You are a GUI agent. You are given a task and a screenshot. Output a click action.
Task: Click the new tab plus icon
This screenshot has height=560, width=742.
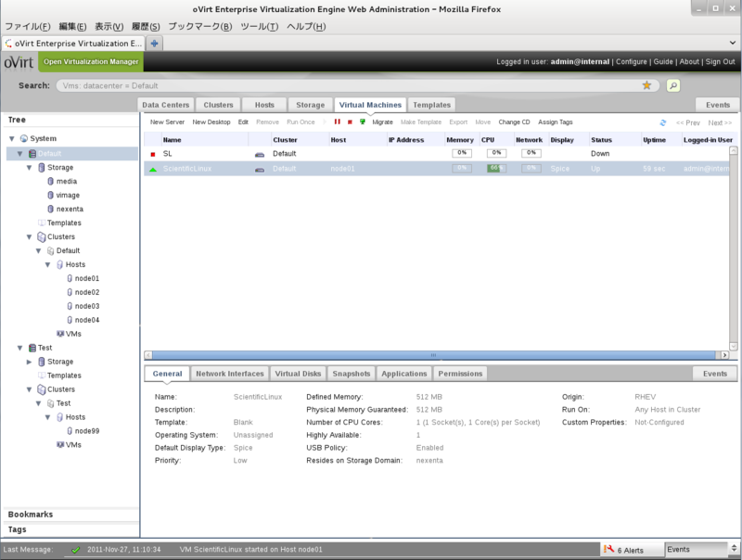(x=154, y=44)
